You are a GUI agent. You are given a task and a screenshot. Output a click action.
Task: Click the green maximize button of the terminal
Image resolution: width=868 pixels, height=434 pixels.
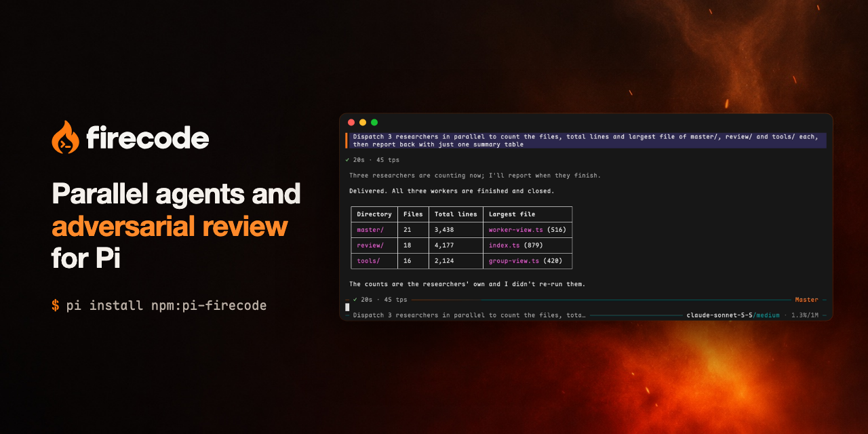(374, 123)
